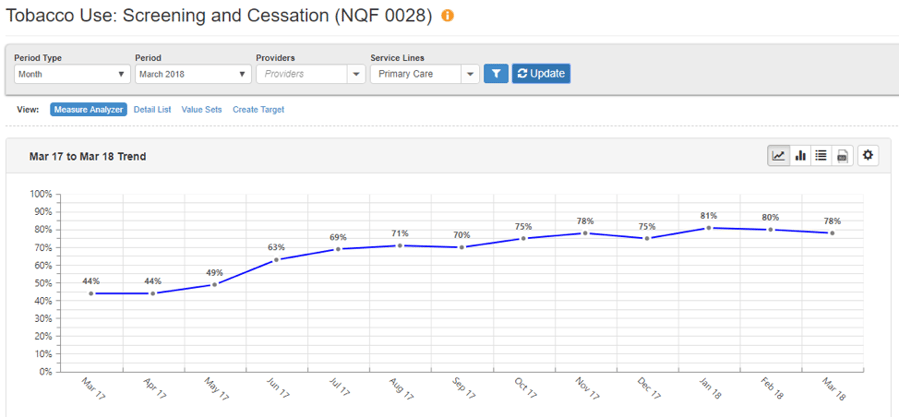This screenshot has width=899, height=417.
Task: Click the Dec 17 data point at 75%
Action: coord(647,239)
